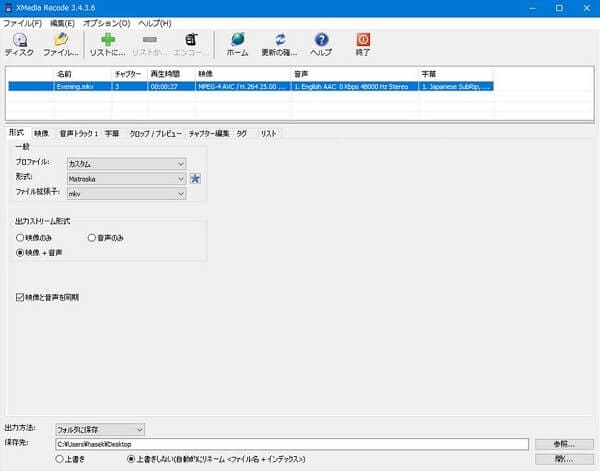
Task: Click the 保存先 path input field
Action: click(292, 444)
